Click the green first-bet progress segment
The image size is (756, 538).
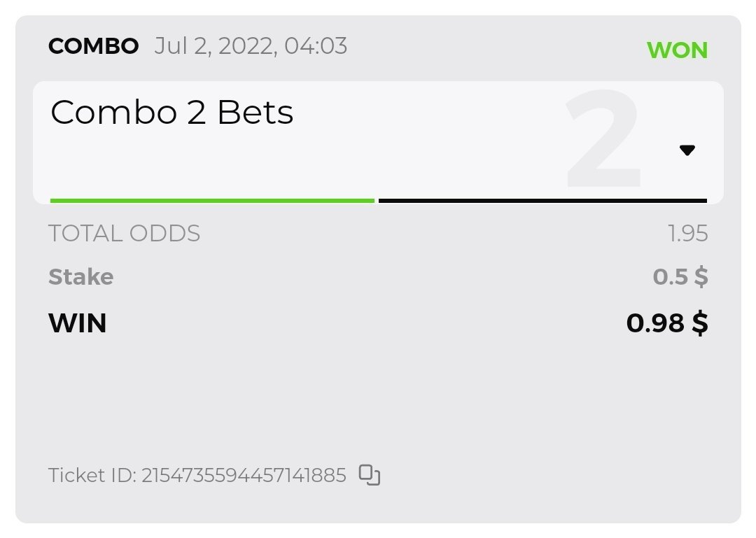point(212,201)
